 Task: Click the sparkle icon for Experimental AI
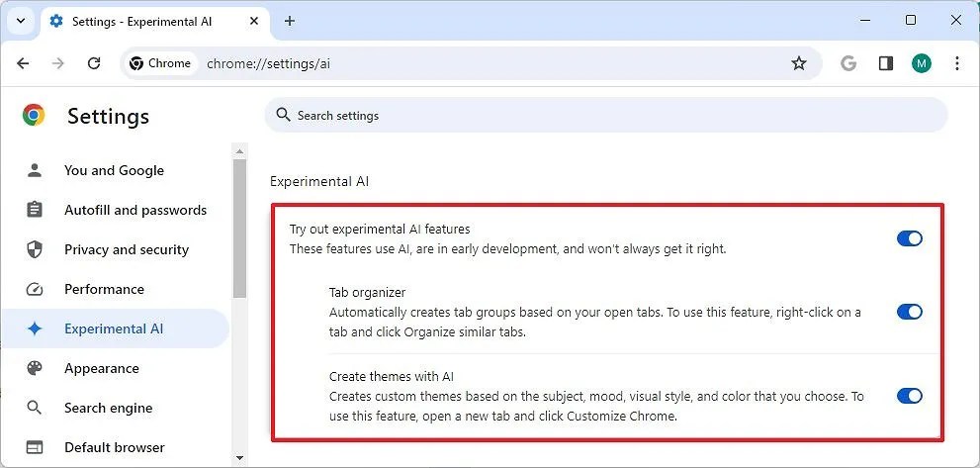[35, 328]
